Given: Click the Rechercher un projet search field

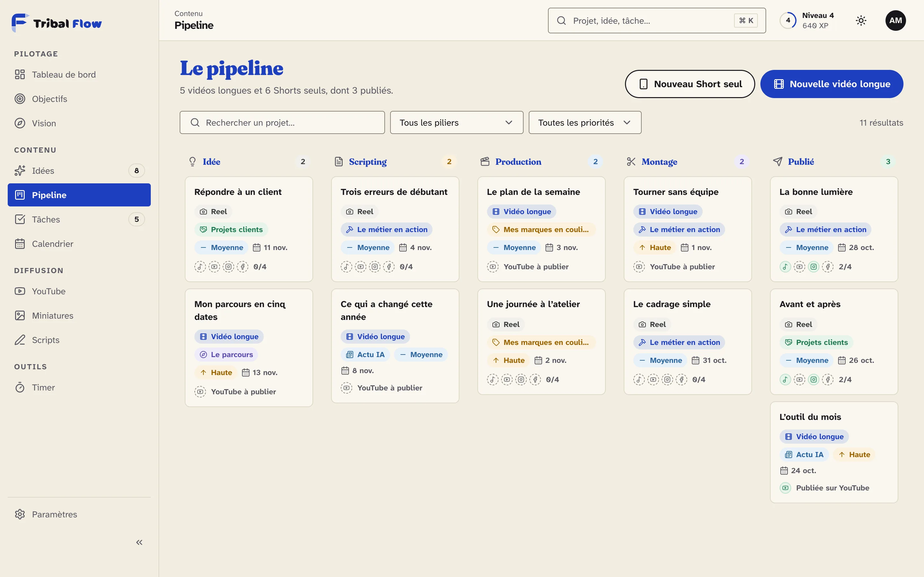Looking at the screenshot, I should pos(282,122).
